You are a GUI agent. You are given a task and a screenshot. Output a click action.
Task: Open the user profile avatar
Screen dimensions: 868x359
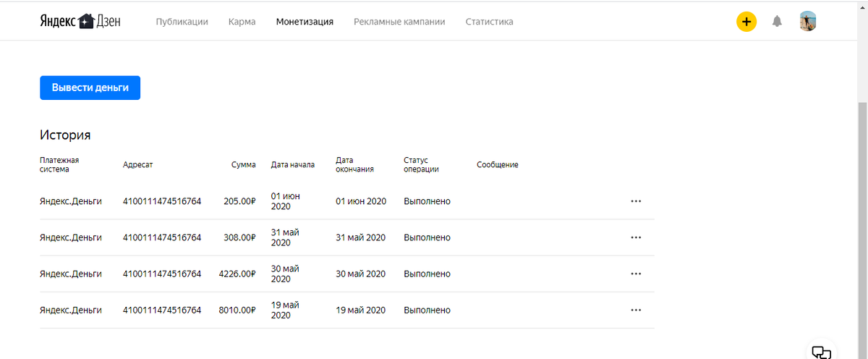[808, 22]
